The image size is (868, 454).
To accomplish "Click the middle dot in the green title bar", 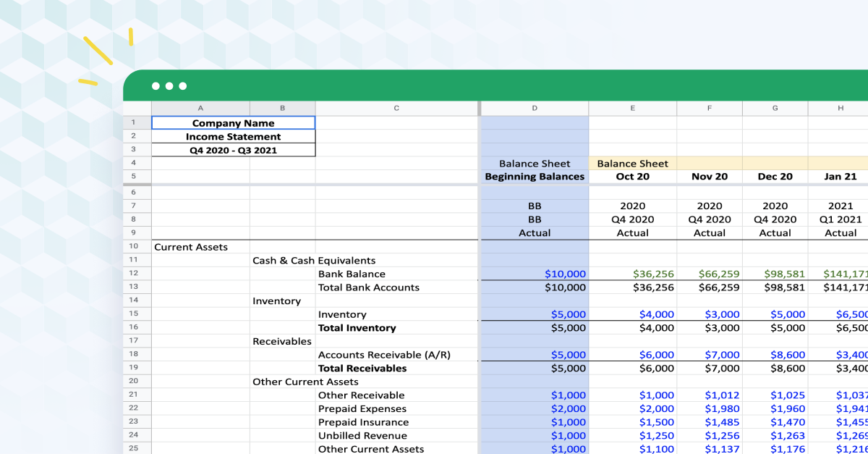I will [169, 85].
